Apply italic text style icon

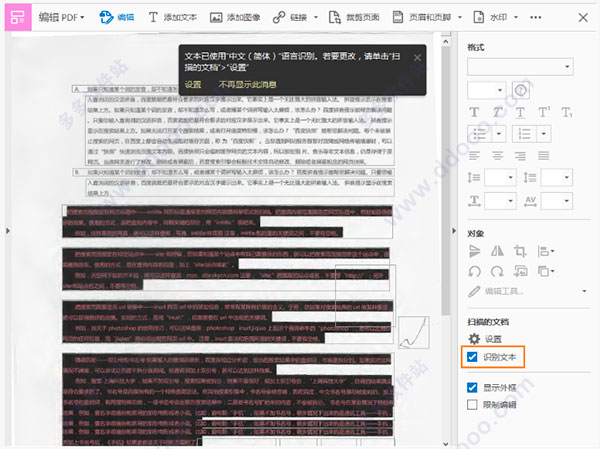click(x=497, y=112)
